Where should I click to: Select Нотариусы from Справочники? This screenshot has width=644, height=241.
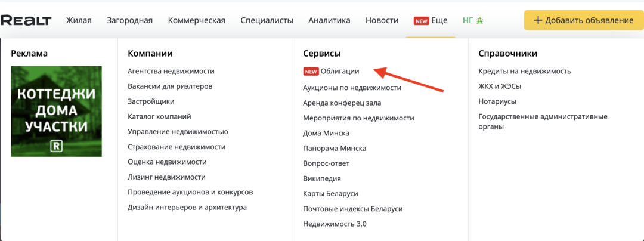pyautogui.click(x=497, y=101)
